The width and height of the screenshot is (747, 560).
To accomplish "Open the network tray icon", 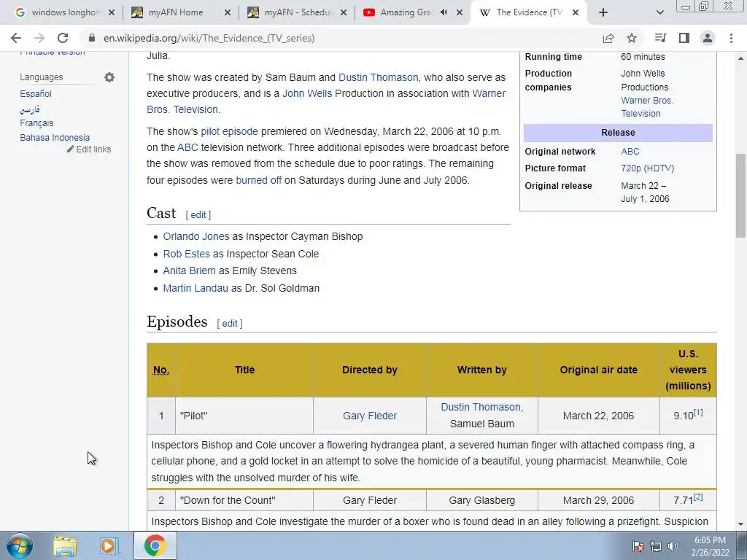I will [656, 546].
